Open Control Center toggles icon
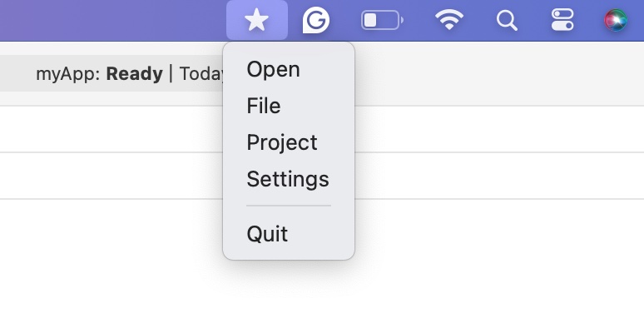Screen dimensions: 644x333 point(562,20)
